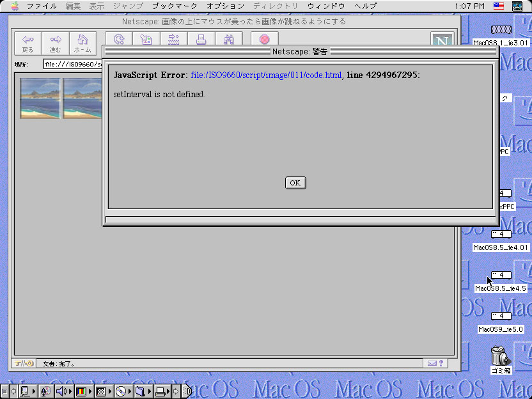The image size is (532, 399).
Task: Click the first beach image thumbnail
Action: point(40,98)
